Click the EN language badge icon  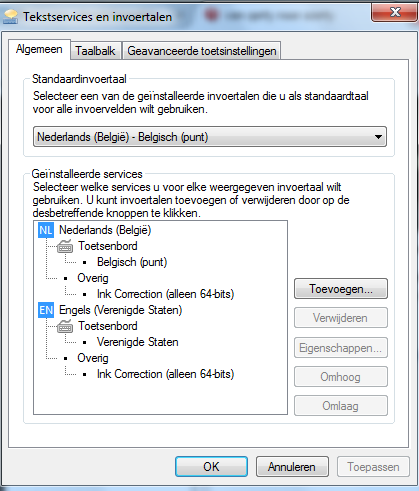coord(46,310)
